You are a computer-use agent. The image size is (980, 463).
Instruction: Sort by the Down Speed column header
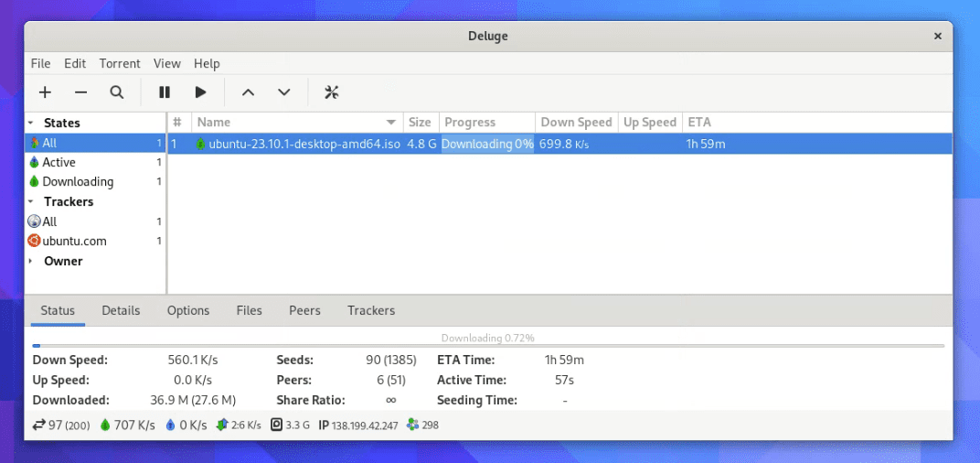[576, 123]
